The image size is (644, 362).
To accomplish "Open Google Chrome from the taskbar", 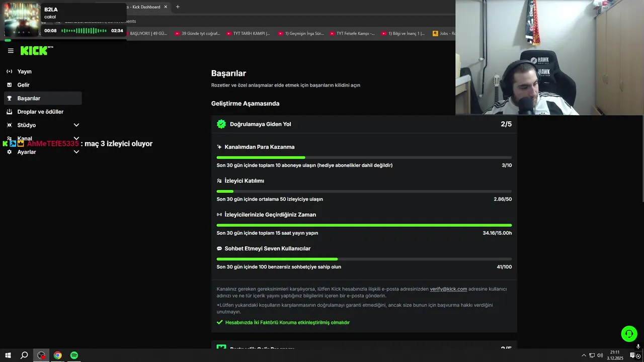I will [x=58, y=355].
